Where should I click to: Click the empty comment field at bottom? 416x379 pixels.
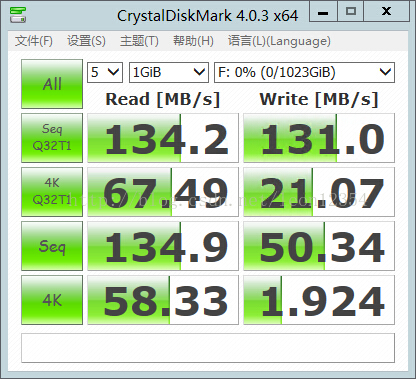pyautogui.click(x=208, y=348)
